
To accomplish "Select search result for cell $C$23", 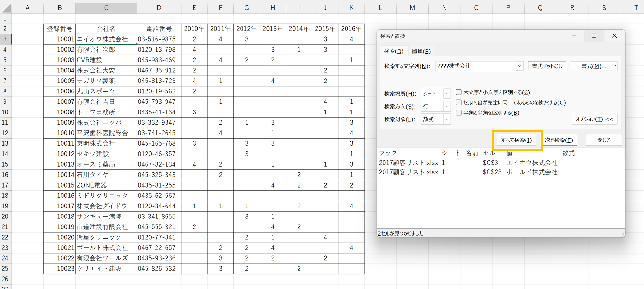I will (492, 172).
